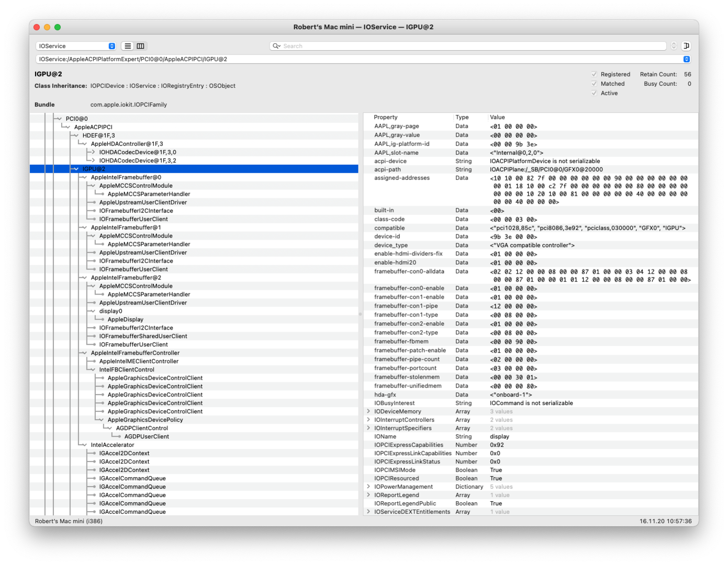Image resolution: width=728 pixels, height=565 pixels.
Task: Select the framebuffer-patch-enable property
Action: pos(531,351)
